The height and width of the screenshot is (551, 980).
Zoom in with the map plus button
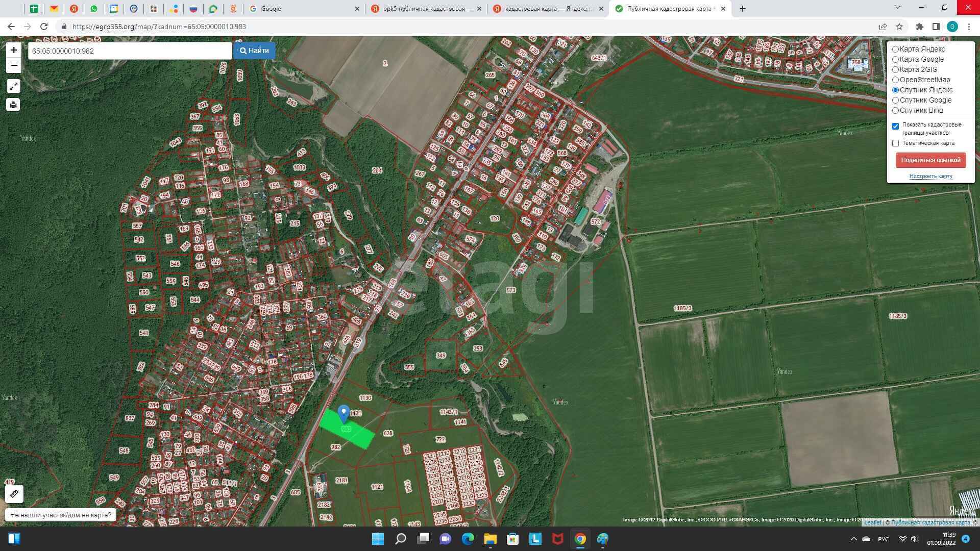click(14, 50)
